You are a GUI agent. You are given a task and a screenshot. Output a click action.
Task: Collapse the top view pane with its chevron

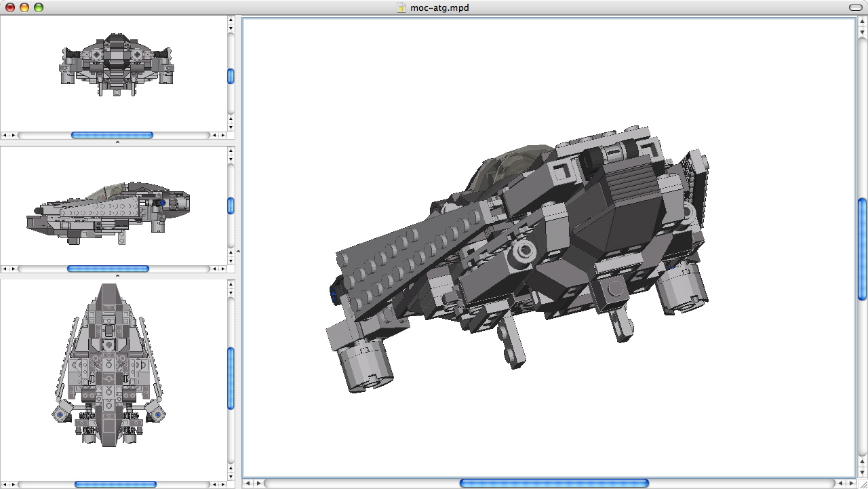[117, 141]
